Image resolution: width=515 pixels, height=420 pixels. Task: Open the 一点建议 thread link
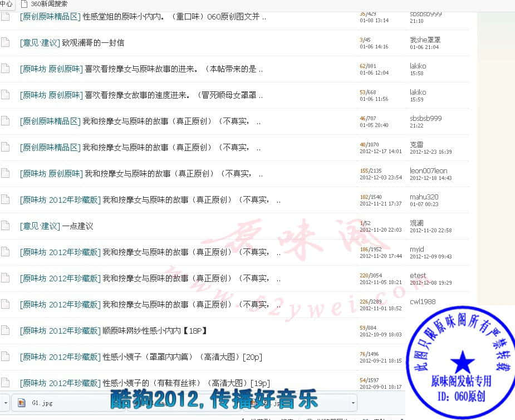coord(77,226)
